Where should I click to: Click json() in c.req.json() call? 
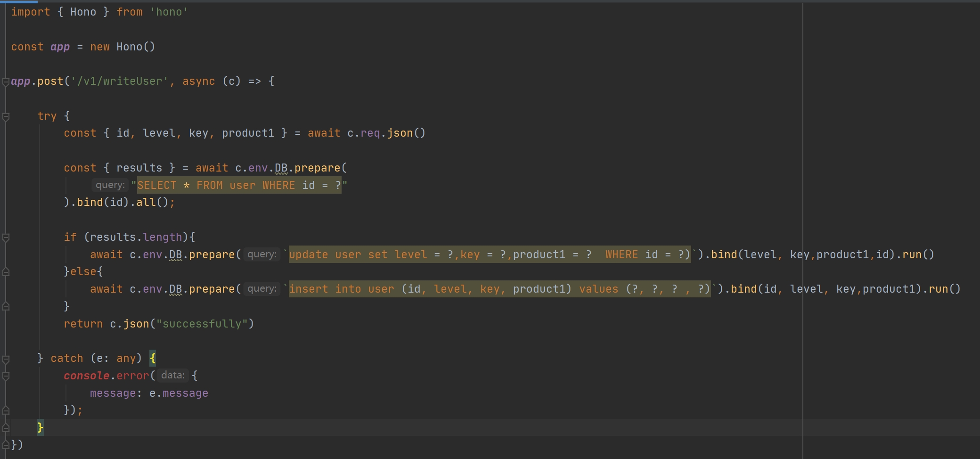pos(406,133)
